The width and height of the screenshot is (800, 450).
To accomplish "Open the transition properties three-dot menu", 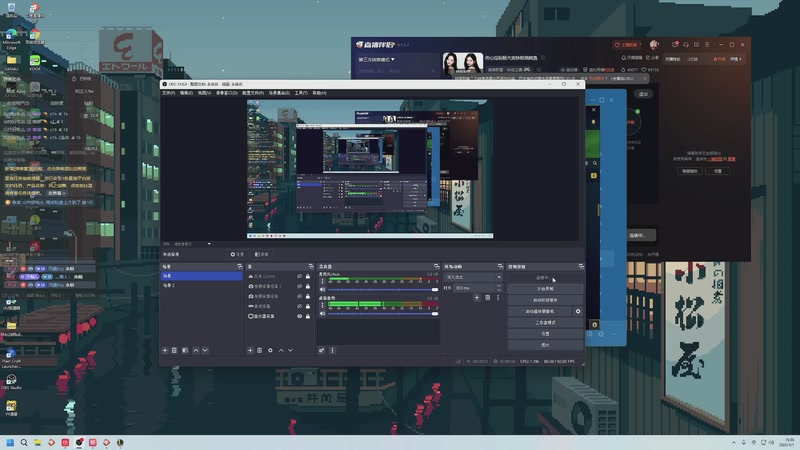I will click(498, 297).
